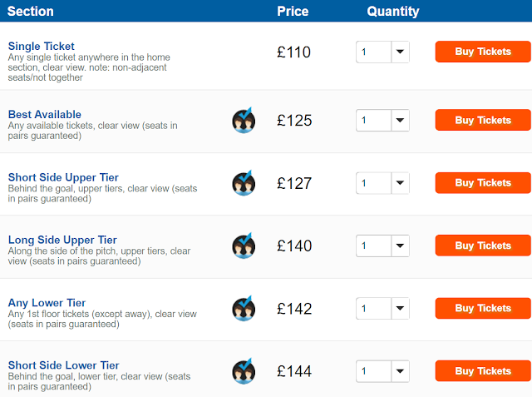Open the Single Ticket section link
This screenshot has height=397, width=532.
[41, 46]
